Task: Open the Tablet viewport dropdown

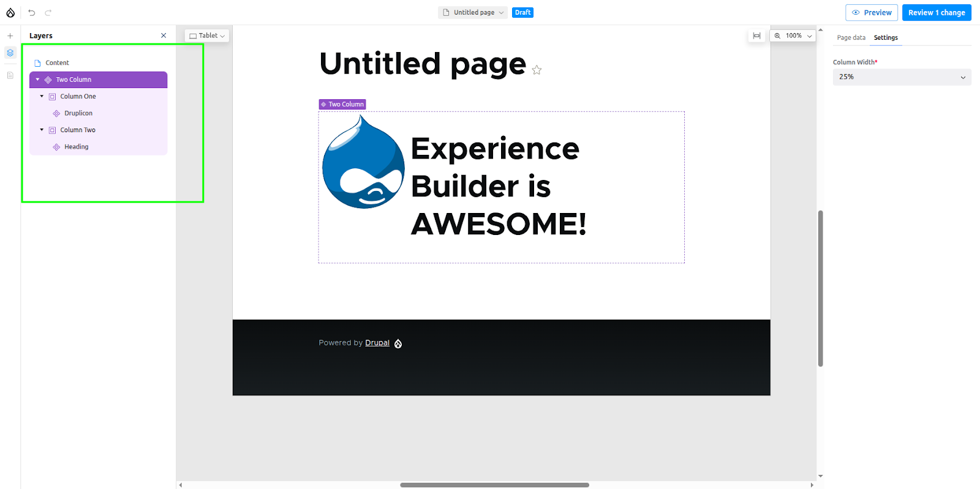Action: [x=207, y=35]
